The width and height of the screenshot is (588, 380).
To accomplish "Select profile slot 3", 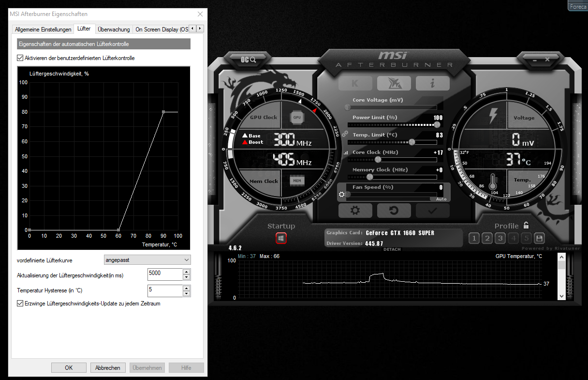I will [500, 238].
